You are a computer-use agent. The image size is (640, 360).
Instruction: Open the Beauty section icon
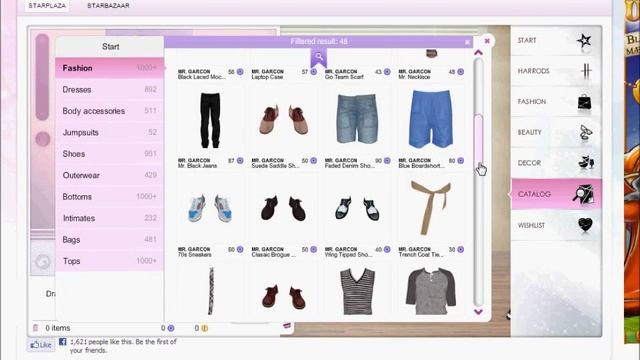coord(585,132)
